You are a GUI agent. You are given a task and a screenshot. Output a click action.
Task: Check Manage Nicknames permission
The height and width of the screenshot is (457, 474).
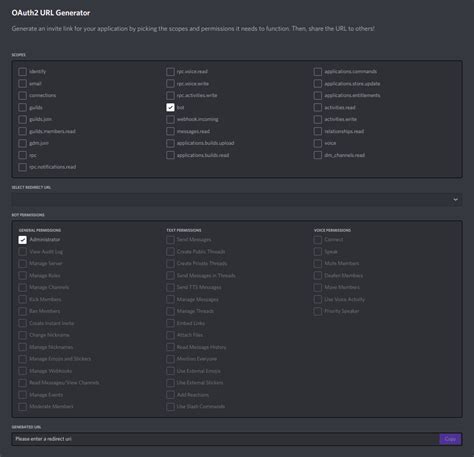coord(22,347)
